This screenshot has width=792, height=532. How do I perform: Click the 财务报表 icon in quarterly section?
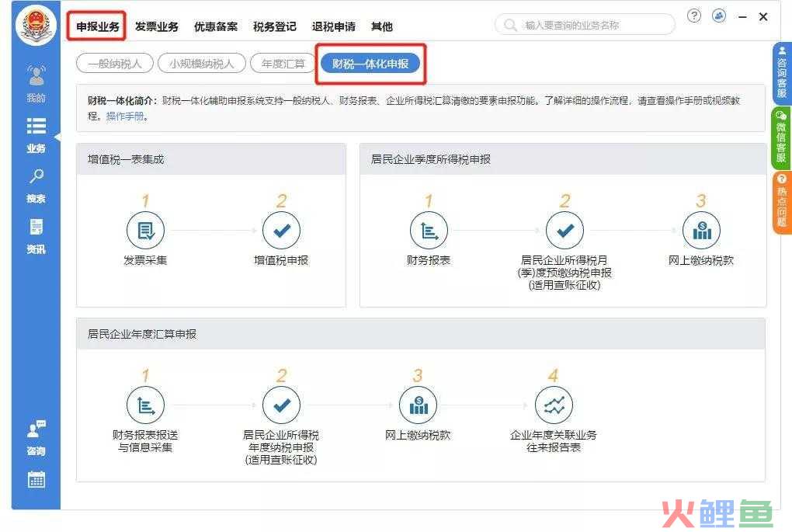(x=429, y=230)
